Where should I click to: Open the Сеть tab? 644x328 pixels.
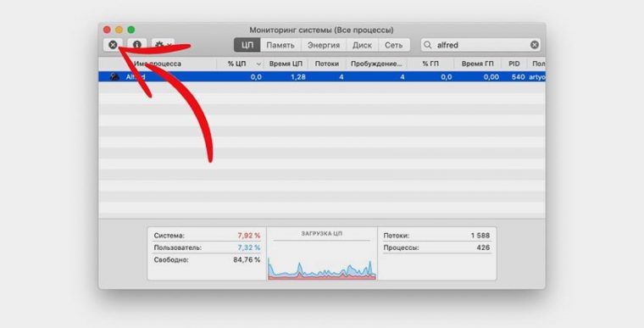393,45
